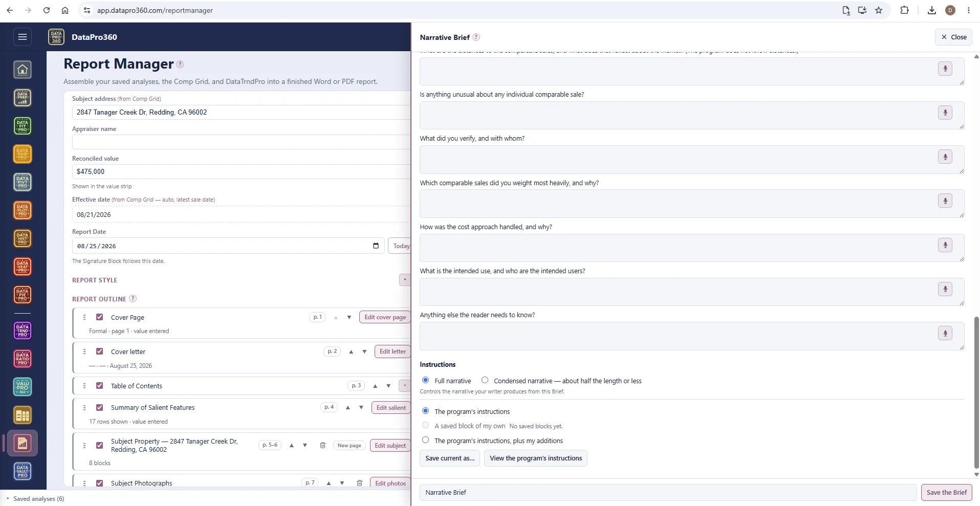Move Table of Contents section down
This screenshot has width=980, height=506.
[388, 386]
